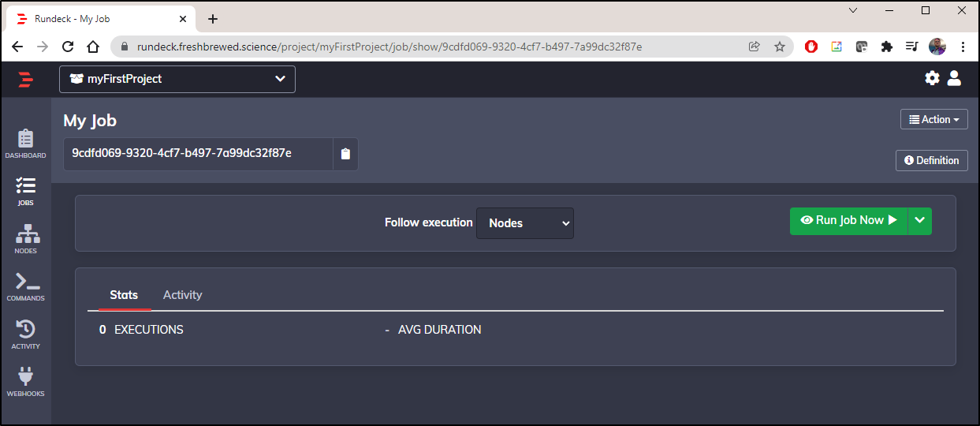
Task: Click the AVG DURATION stat
Action: pyautogui.click(x=433, y=330)
